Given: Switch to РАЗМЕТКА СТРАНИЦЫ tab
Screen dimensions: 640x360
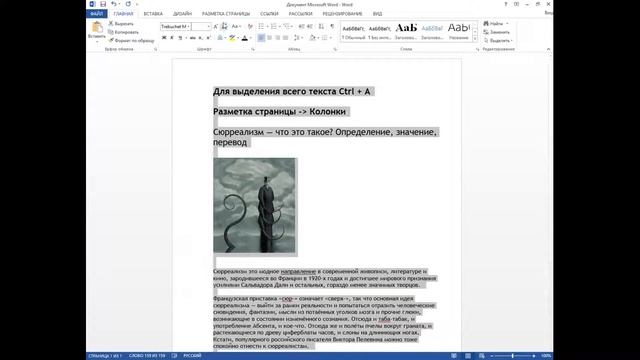Looking at the screenshot, I should [226, 14].
